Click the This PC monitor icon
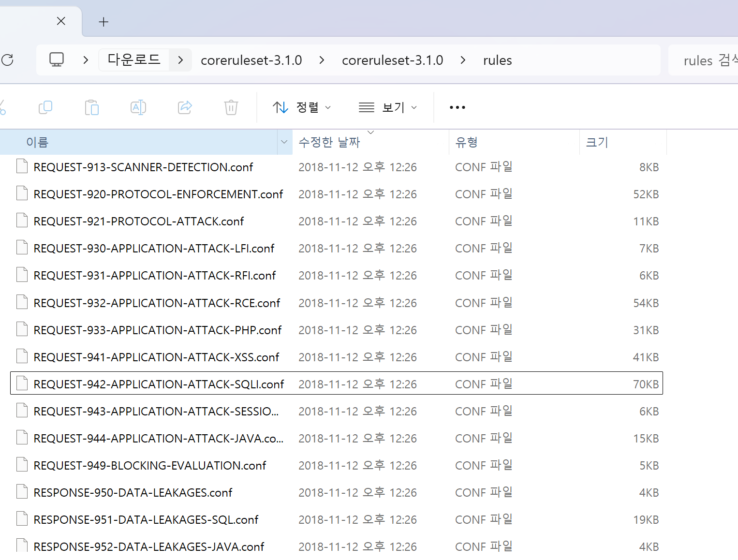The height and width of the screenshot is (560, 738). pyautogui.click(x=57, y=60)
